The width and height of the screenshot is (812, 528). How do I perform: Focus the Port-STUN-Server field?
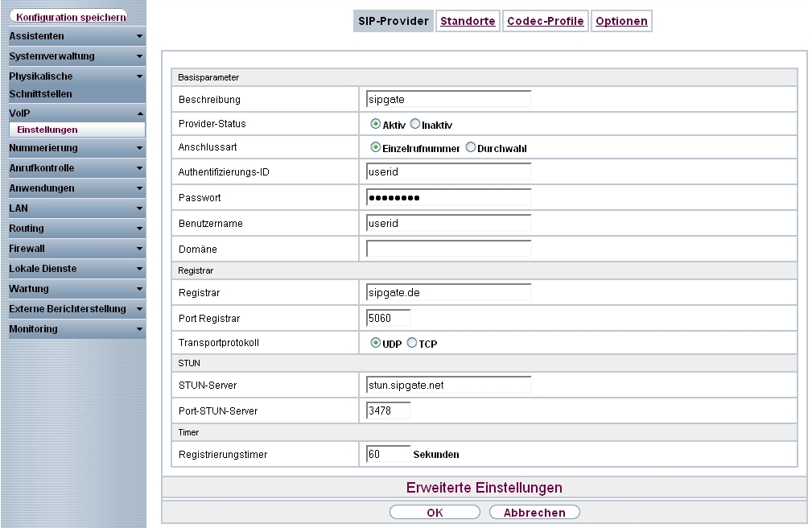(389, 410)
